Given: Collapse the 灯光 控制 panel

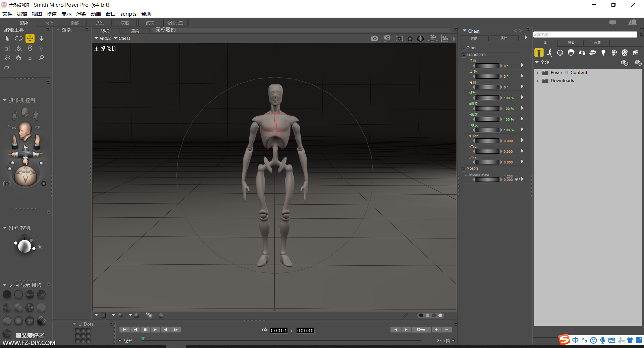Looking at the screenshot, I should click(x=5, y=228).
